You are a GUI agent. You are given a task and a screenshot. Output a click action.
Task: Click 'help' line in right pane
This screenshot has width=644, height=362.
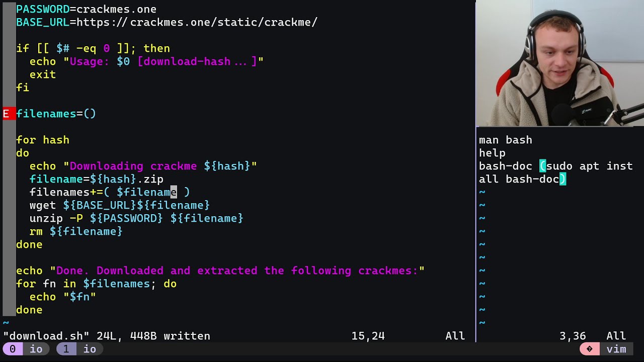[492, 153]
